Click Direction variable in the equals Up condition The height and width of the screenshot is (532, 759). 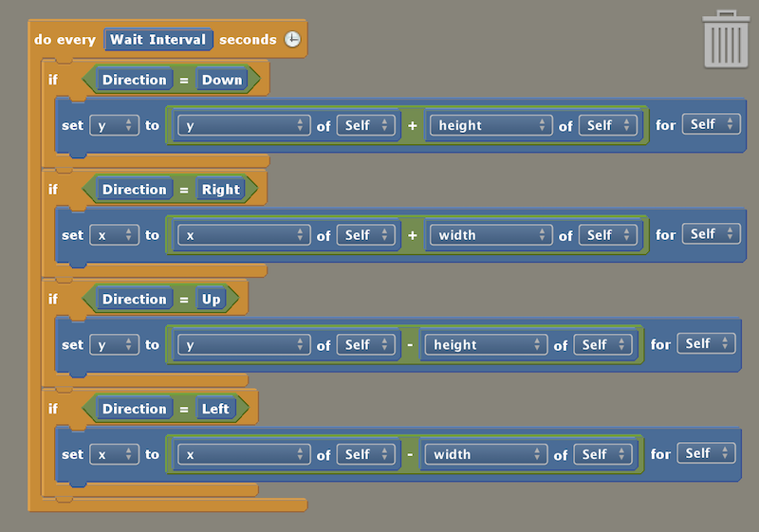134,300
